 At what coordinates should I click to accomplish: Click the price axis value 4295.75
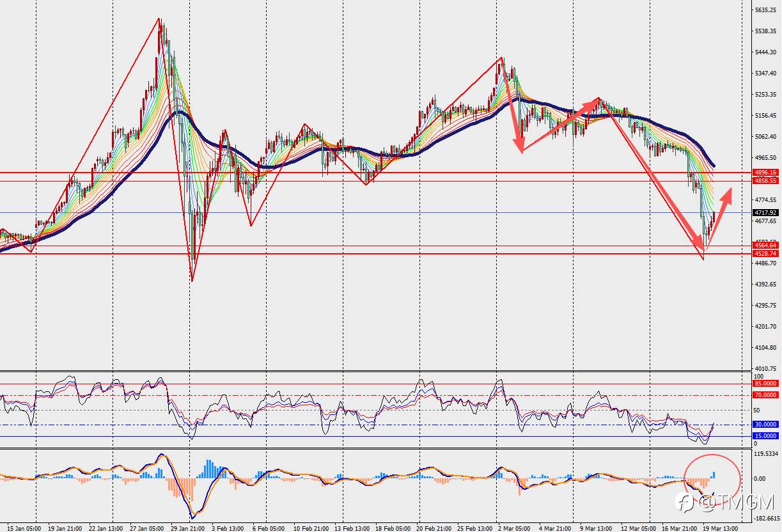coord(765,306)
